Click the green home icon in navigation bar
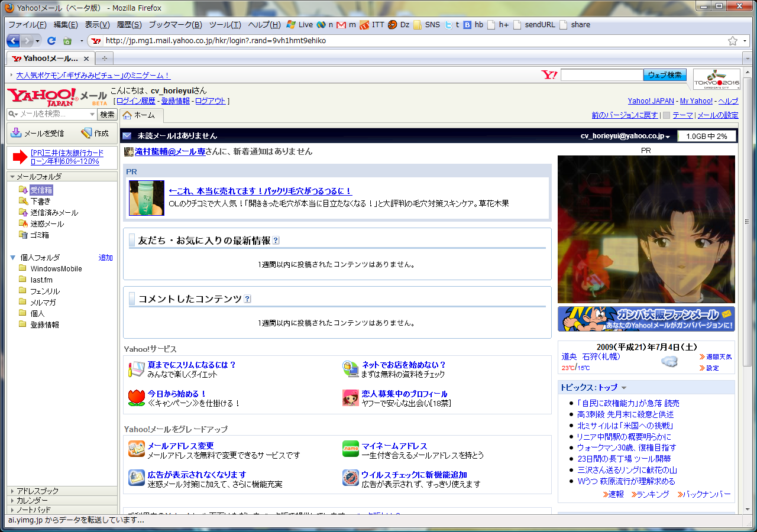 point(67,41)
